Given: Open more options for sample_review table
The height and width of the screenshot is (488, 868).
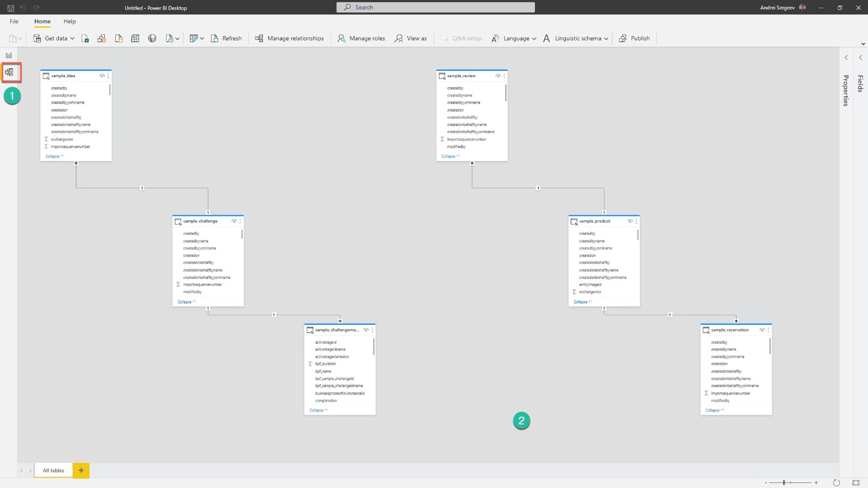Looking at the screenshot, I should (x=504, y=76).
